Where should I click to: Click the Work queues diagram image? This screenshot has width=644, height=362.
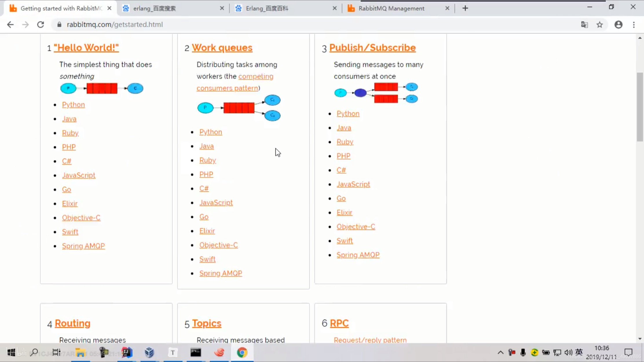(x=239, y=108)
